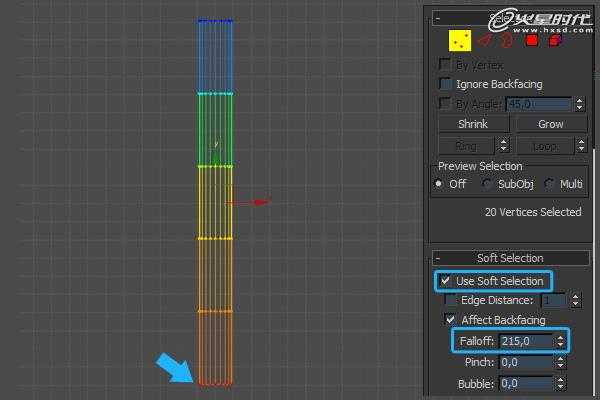Image resolution: width=600 pixels, height=400 pixels.
Task: Collapse the Soft Selection rollout
Action: [510, 258]
